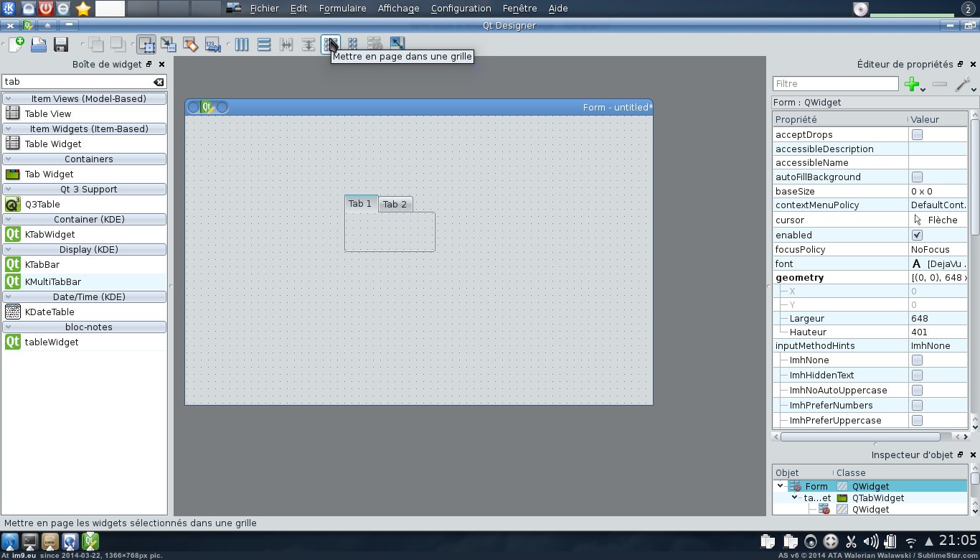
Task: Switch to Edit Tab Order mode
Action: [x=212, y=45]
